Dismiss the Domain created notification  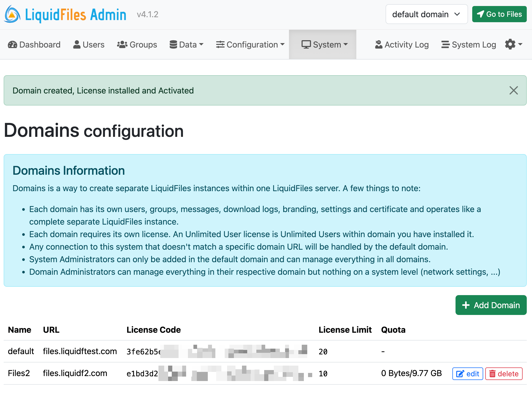tap(513, 90)
